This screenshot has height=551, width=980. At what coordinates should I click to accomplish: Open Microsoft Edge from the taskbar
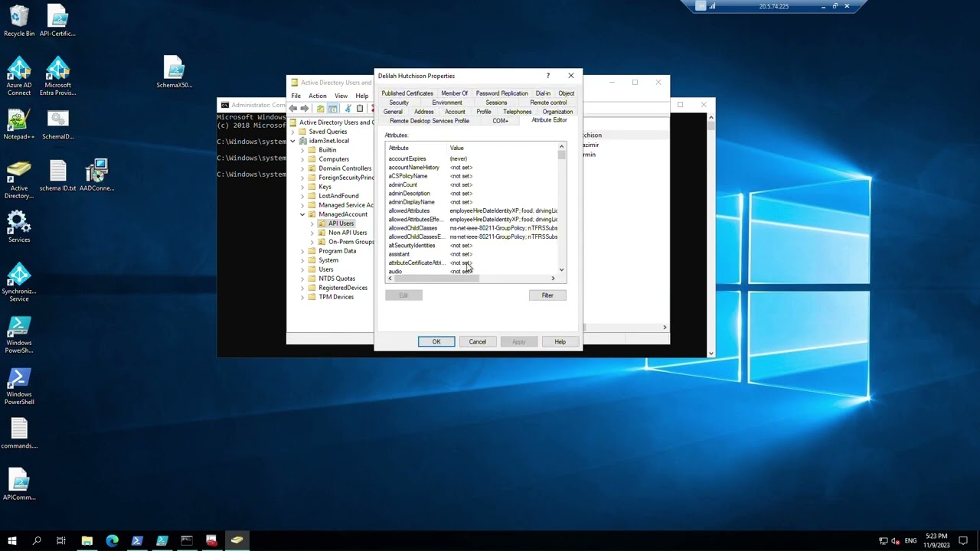(x=112, y=540)
